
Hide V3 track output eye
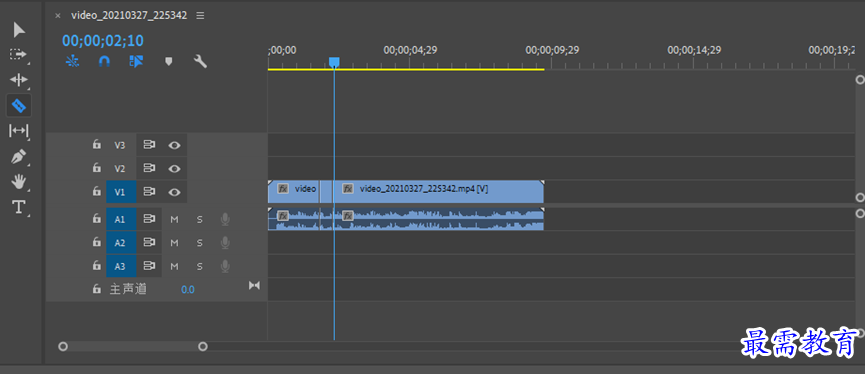[x=174, y=145]
